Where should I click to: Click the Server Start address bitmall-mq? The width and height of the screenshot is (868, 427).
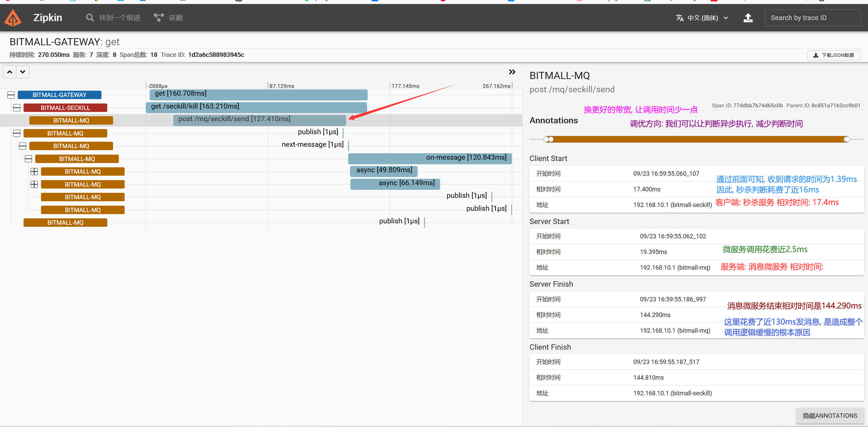(x=675, y=268)
